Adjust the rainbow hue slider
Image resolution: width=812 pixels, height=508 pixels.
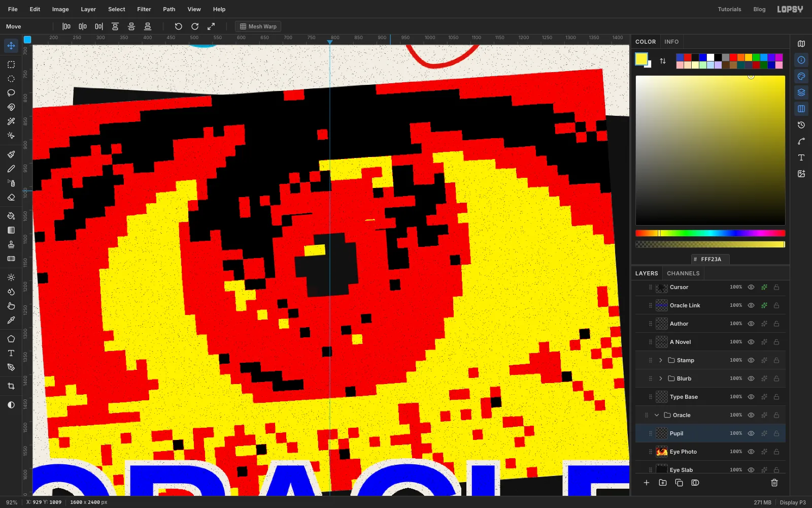pyautogui.click(x=710, y=233)
